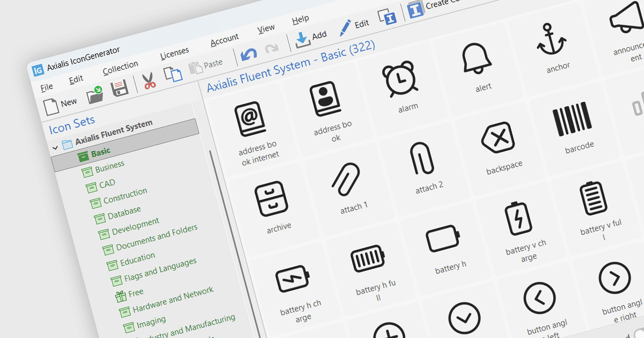Open the Help menu

click(x=301, y=20)
